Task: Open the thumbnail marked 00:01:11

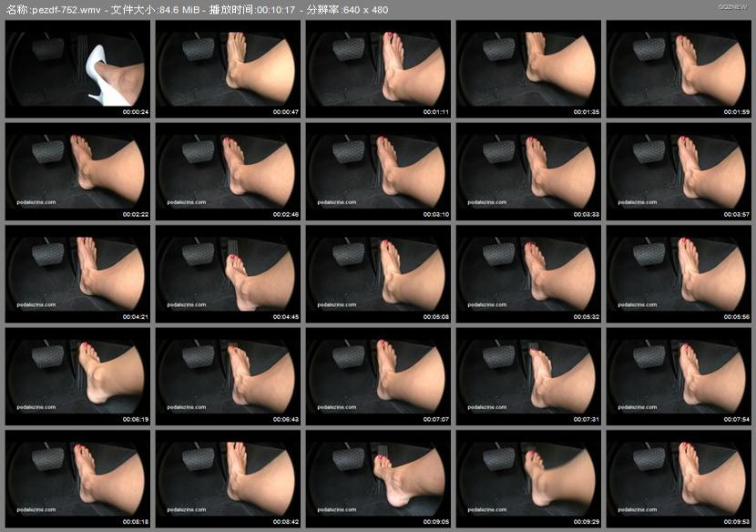Action: (x=378, y=68)
